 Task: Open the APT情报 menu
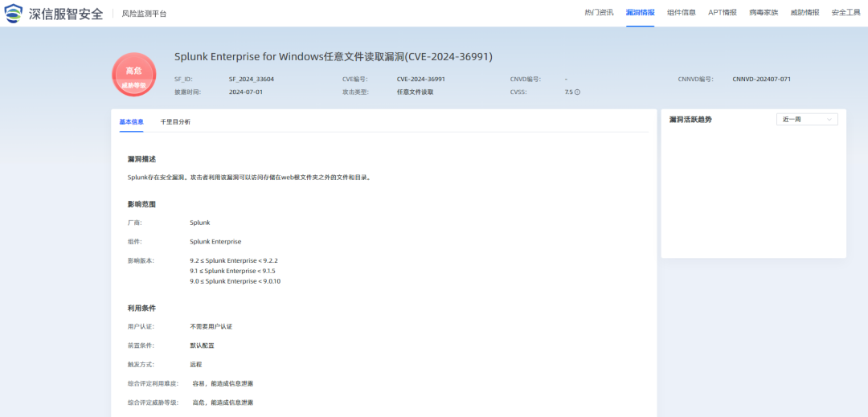pos(723,13)
